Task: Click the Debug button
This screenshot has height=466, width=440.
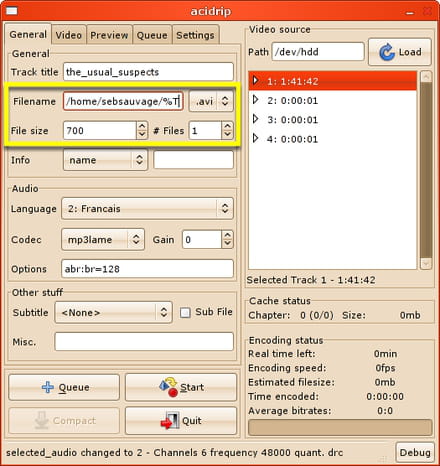Action: coord(415,452)
